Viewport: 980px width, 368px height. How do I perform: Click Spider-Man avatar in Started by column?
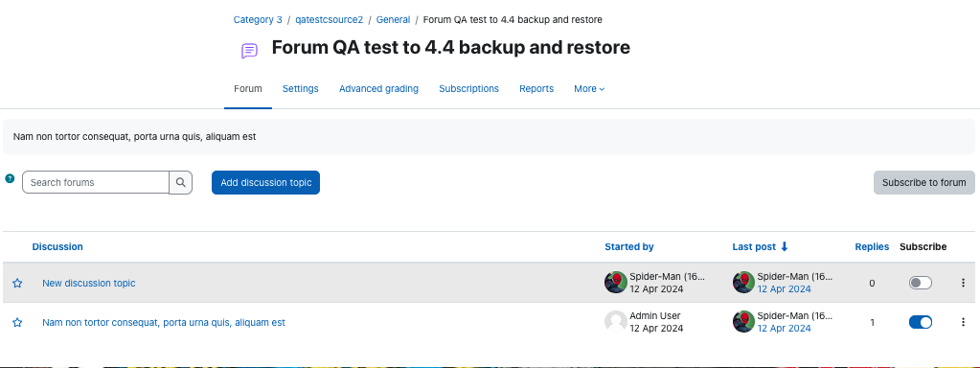point(616,283)
